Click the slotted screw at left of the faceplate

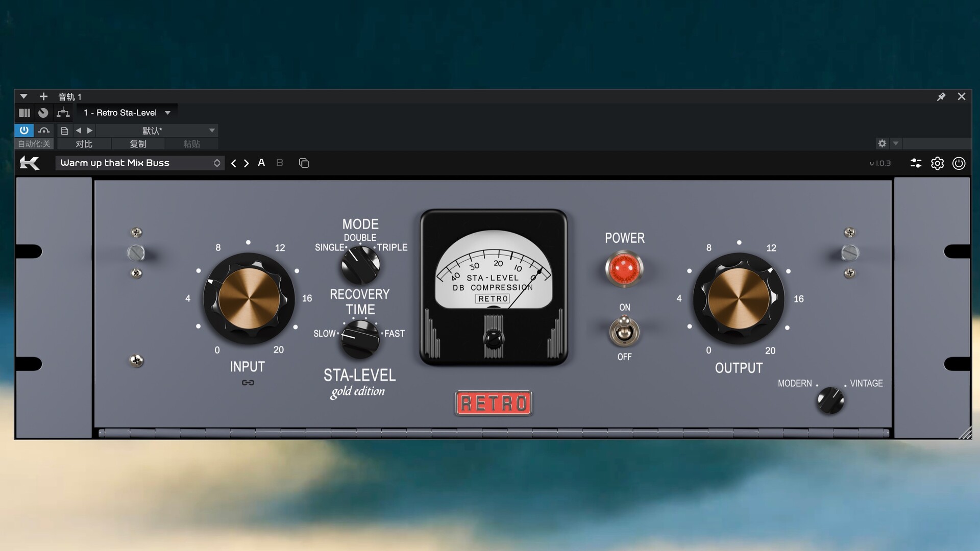coord(136,253)
